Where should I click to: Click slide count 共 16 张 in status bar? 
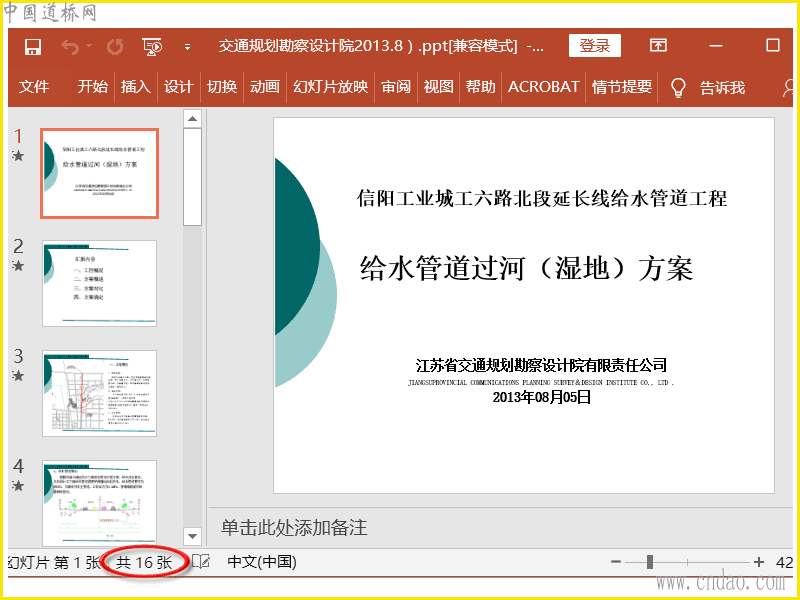(x=144, y=562)
